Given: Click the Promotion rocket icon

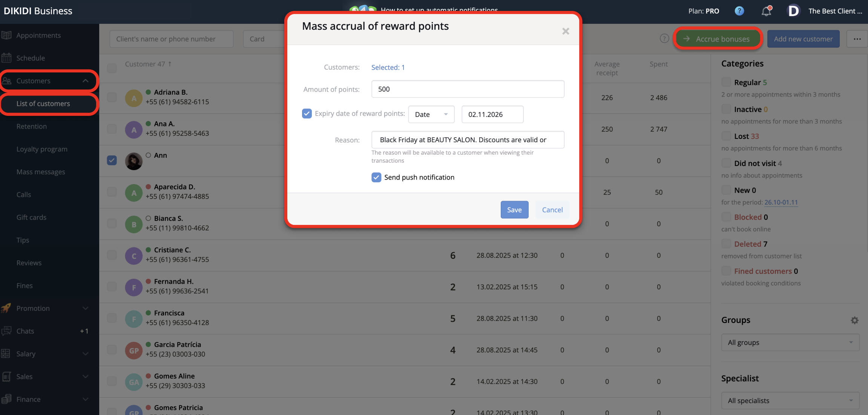Looking at the screenshot, I should click(x=6, y=308).
